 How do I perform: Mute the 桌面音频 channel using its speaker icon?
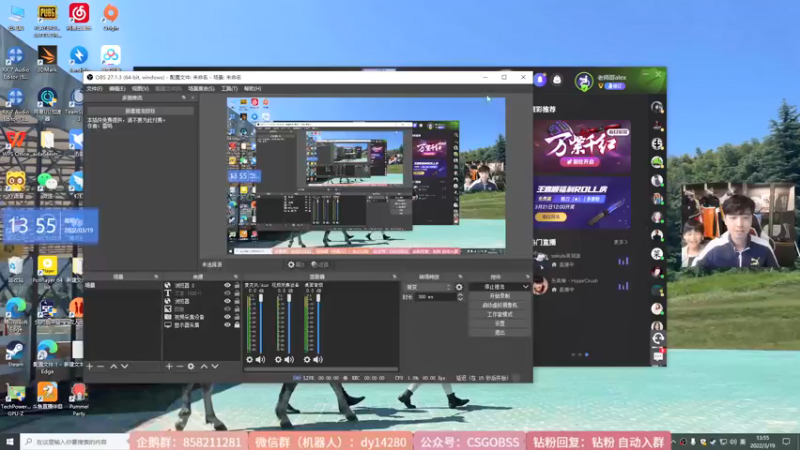tap(318, 360)
